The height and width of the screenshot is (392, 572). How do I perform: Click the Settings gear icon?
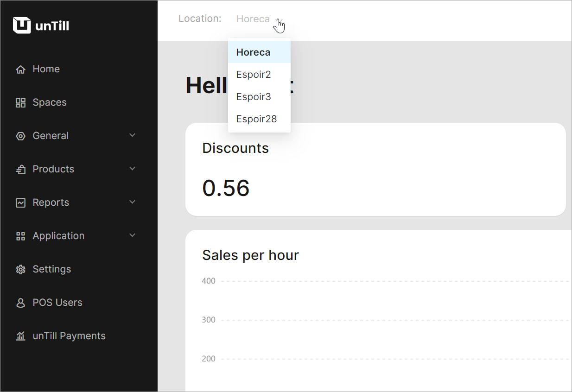(x=20, y=270)
